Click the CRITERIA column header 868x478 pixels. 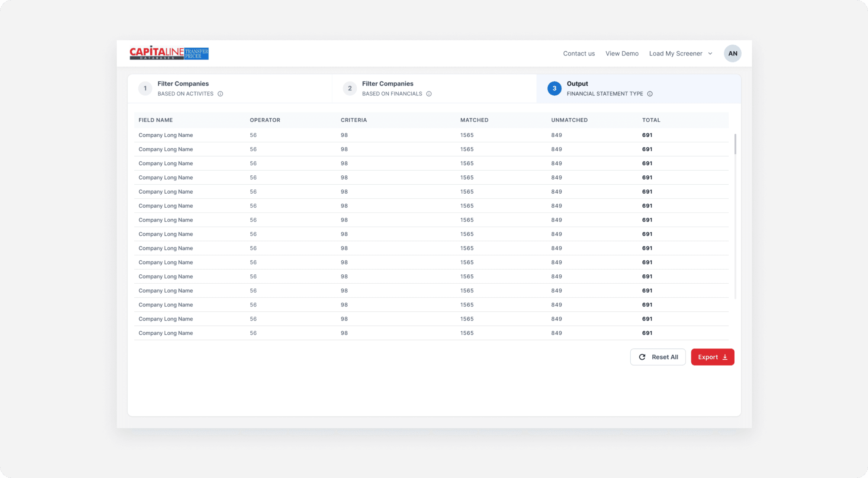tap(354, 120)
